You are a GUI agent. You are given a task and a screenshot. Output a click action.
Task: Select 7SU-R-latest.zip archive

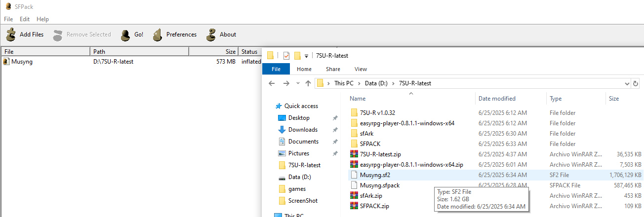click(x=380, y=154)
